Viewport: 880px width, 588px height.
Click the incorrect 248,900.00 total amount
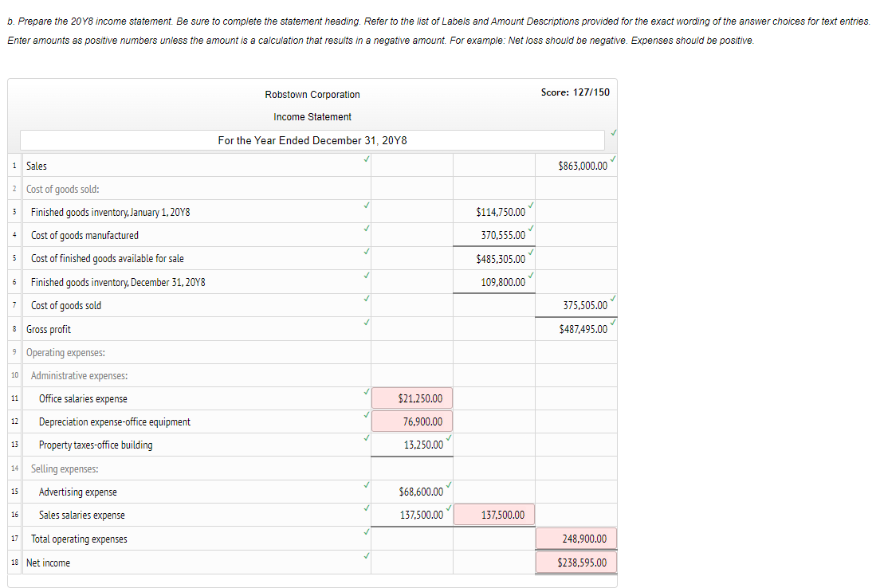576,539
